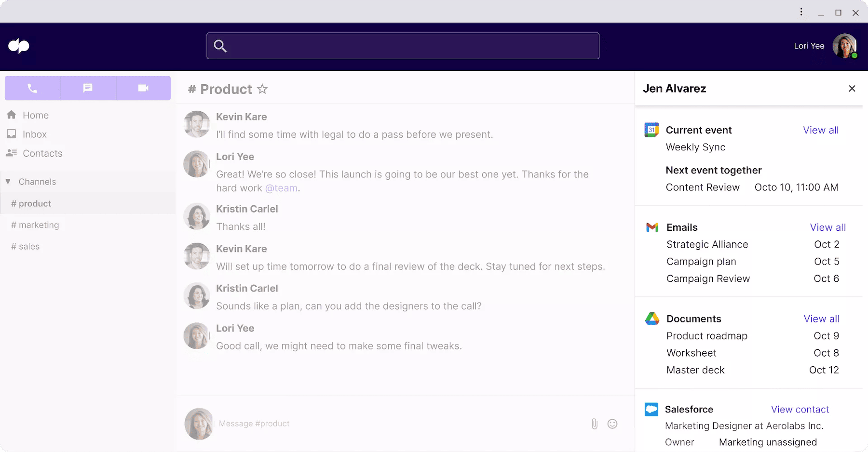Viewport: 868px width, 452px height.
Task: Open View contact under Salesforce
Action: 800,409
